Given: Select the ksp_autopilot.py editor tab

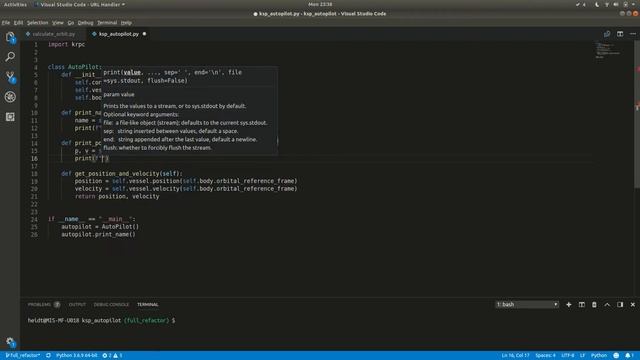Looking at the screenshot, I should pyautogui.click(x=118, y=34).
